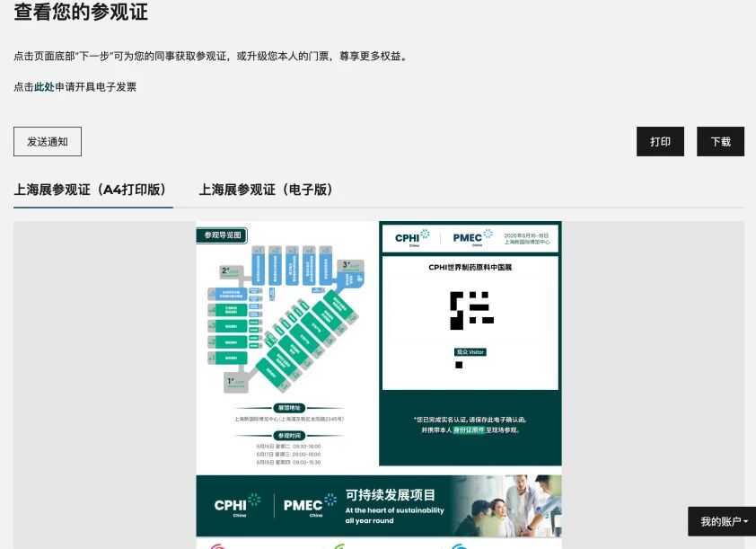Click the 观众 Visitor tag under QR code

pos(470,352)
